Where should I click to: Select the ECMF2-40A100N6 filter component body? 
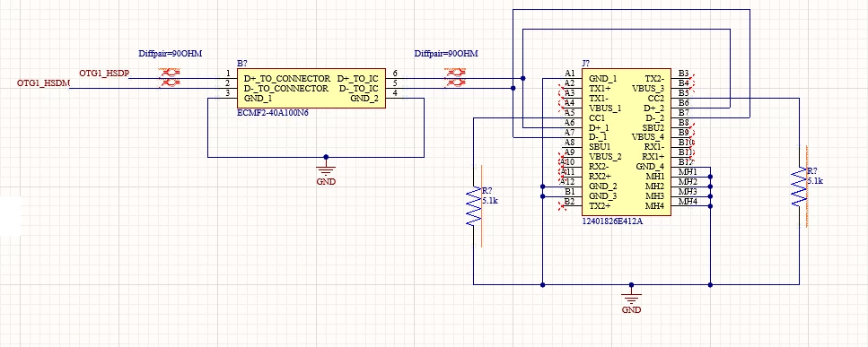click(x=311, y=89)
